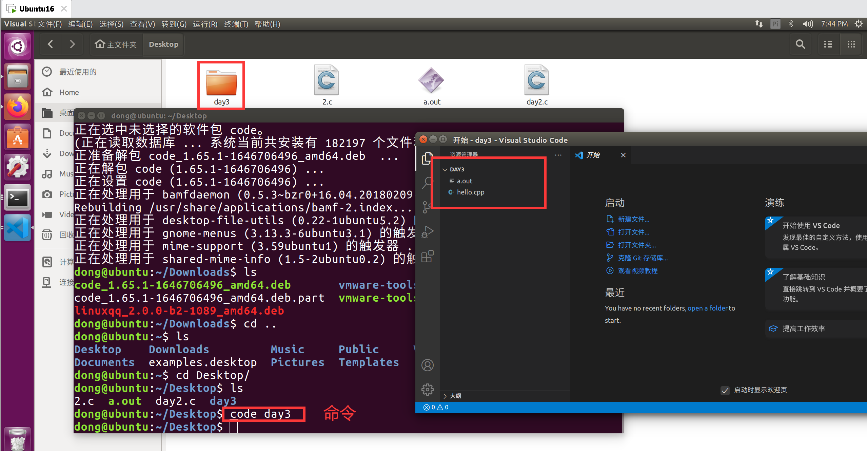Open explorer more actions ellipsis
The width and height of the screenshot is (868, 451).
coord(558,155)
